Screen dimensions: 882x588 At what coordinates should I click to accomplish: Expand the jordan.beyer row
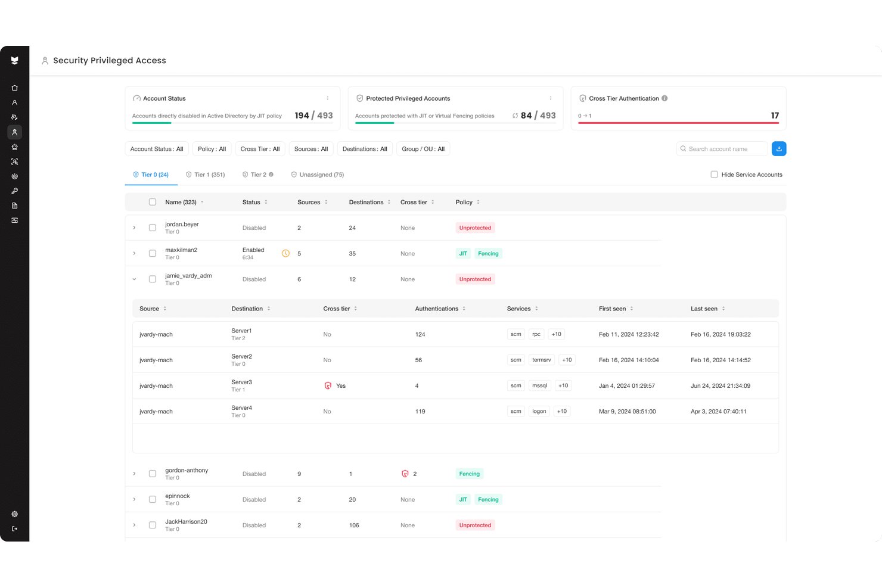[x=134, y=228]
